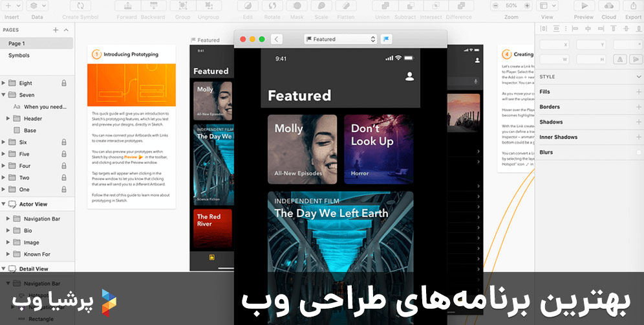This screenshot has height=325, width=644.
Task: Open the Data dropdown in the toolbar
Action: pyautogui.click(x=37, y=6)
